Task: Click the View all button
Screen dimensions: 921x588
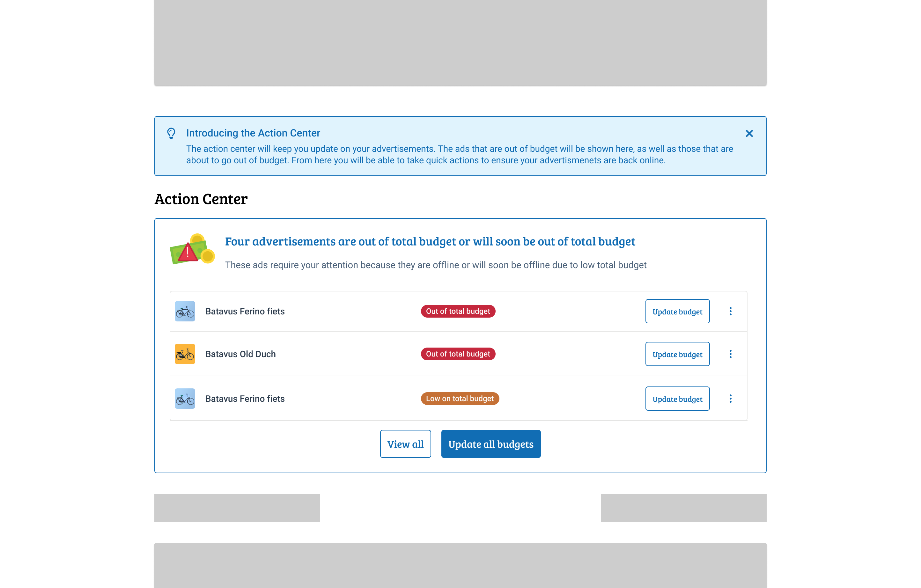Action: tap(405, 444)
